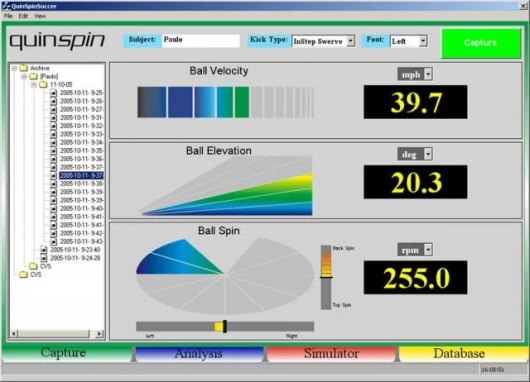Click the Archive folder icon
530x382 pixels.
click(23, 68)
